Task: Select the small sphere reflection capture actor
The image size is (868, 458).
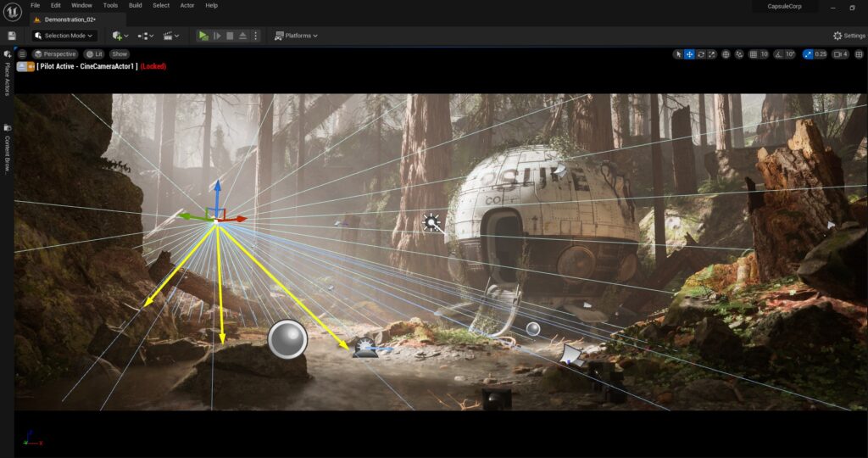Action: click(533, 329)
